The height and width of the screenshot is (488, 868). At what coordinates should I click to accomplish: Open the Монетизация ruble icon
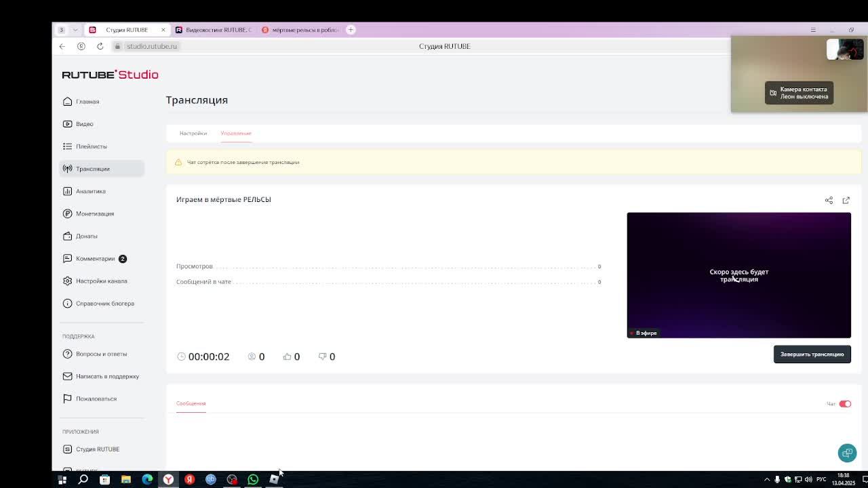[67, 213]
